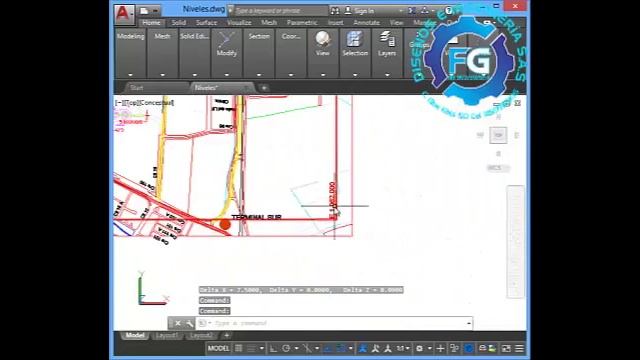640x360 pixels.
Task: Add a new layout with the plus button
Action: (227, 336)
